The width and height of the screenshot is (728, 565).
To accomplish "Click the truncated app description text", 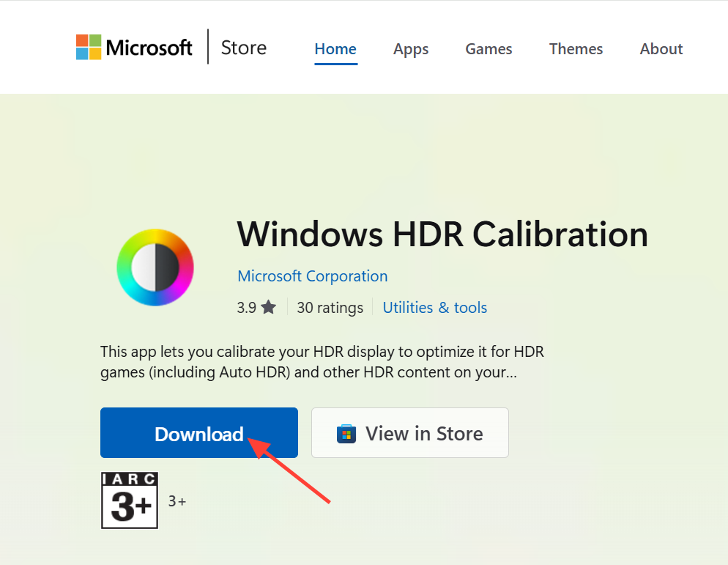I will pos(322,362).
